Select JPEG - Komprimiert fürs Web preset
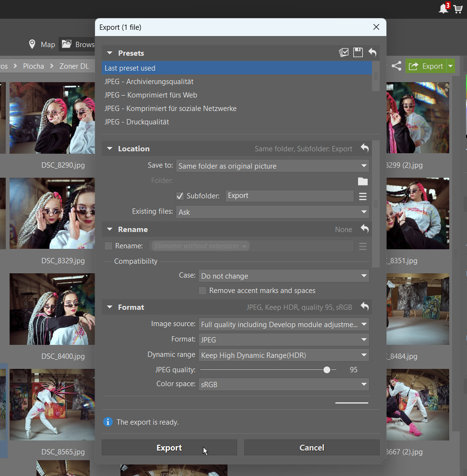 pos(151,95)
